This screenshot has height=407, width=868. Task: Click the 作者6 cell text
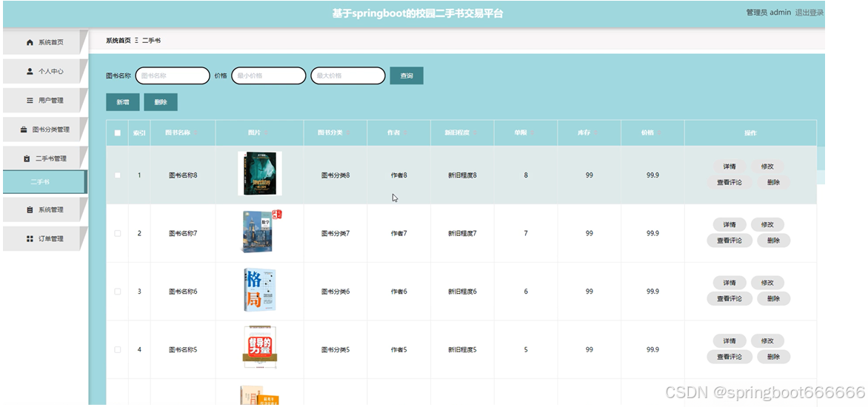[x=398, y=292]
